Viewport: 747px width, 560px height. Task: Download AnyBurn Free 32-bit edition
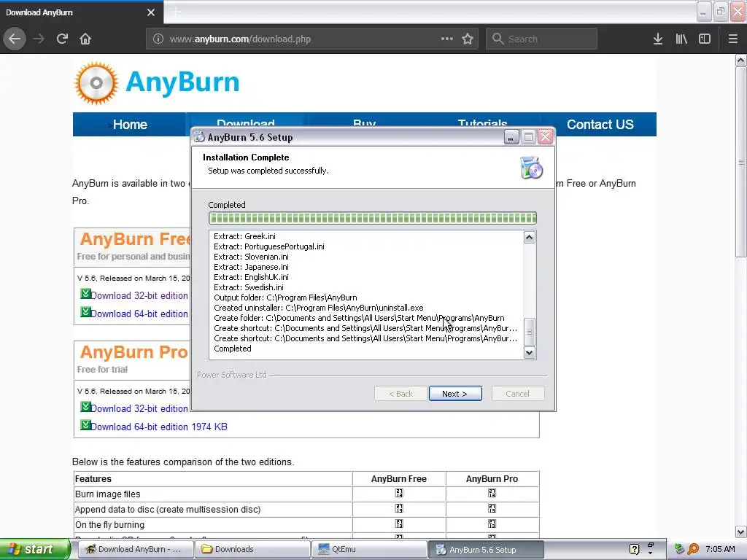click(x=139, y=295)
